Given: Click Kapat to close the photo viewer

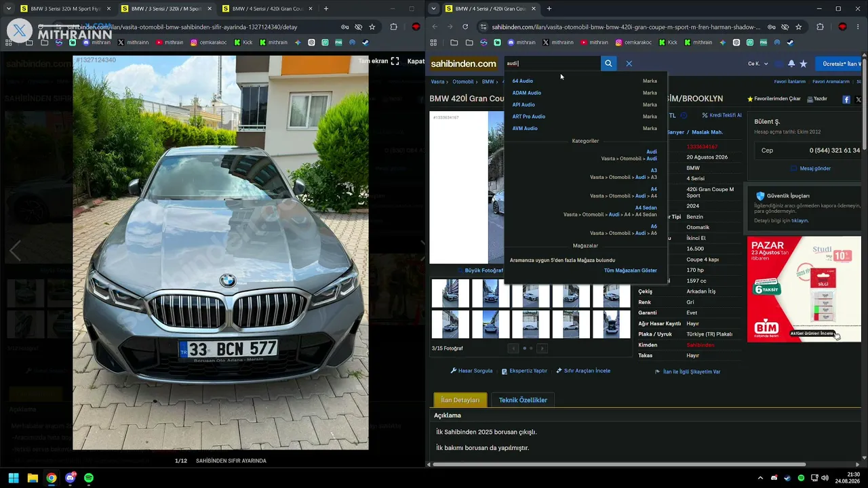Looking at the screenshot, I should click(416, 61).
